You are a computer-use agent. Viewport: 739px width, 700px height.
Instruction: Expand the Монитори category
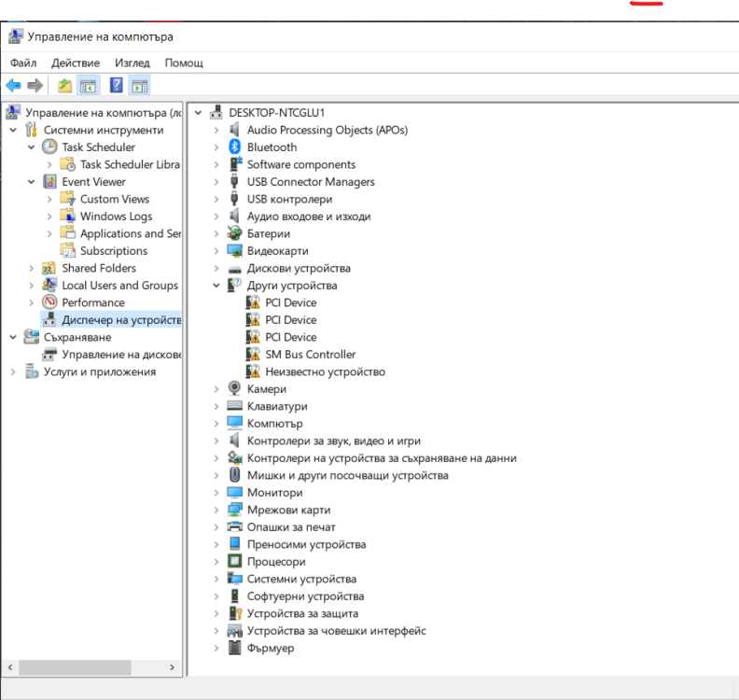click(x=216, y=493)
